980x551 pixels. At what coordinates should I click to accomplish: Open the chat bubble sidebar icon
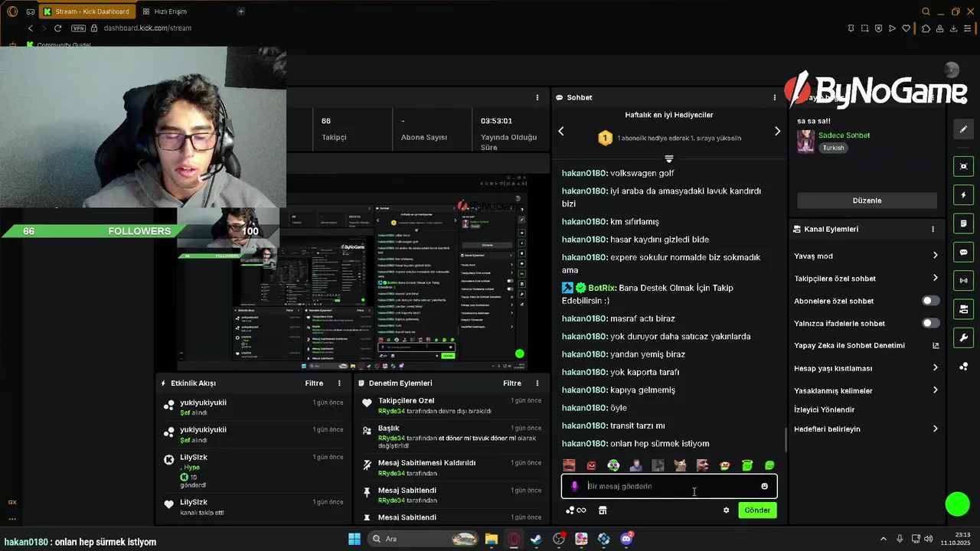coord(963,253)
